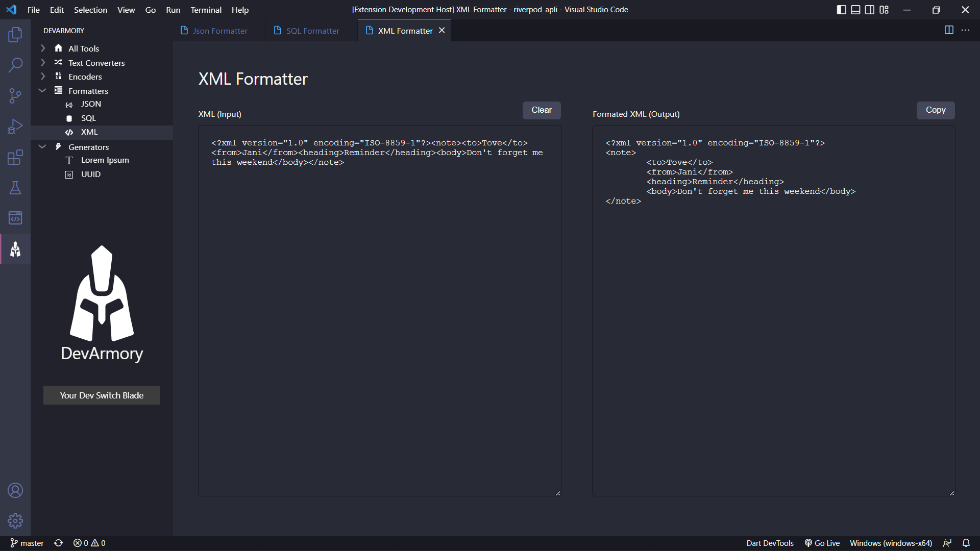The height and width of the screenshot is (551, 980).
Task: Open the Extensions view
Action: click(x=15, y=157)
